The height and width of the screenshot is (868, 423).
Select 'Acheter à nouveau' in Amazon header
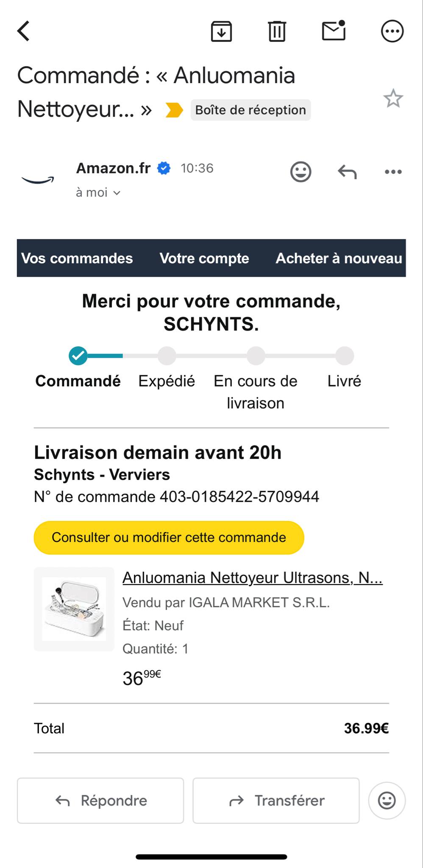coord(339,258)
